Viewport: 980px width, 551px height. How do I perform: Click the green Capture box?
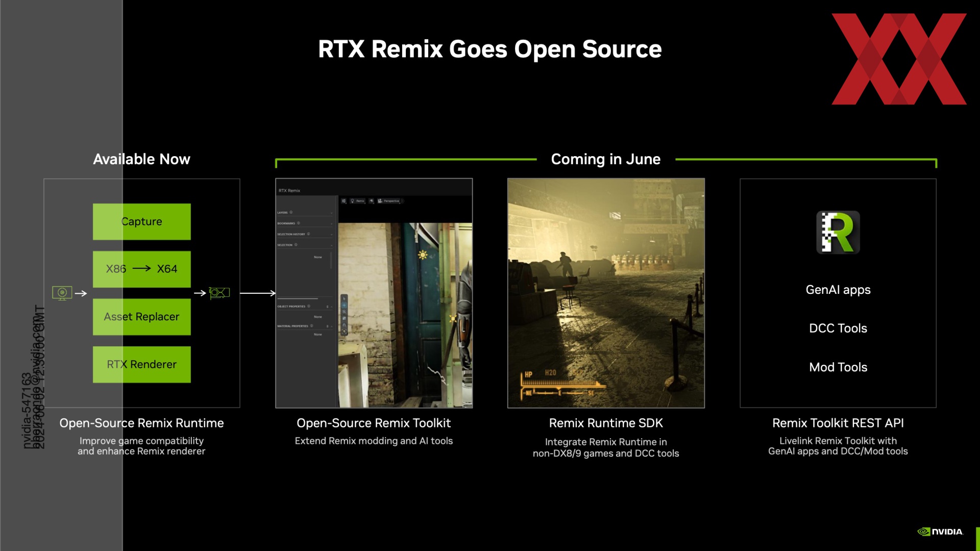141,221
